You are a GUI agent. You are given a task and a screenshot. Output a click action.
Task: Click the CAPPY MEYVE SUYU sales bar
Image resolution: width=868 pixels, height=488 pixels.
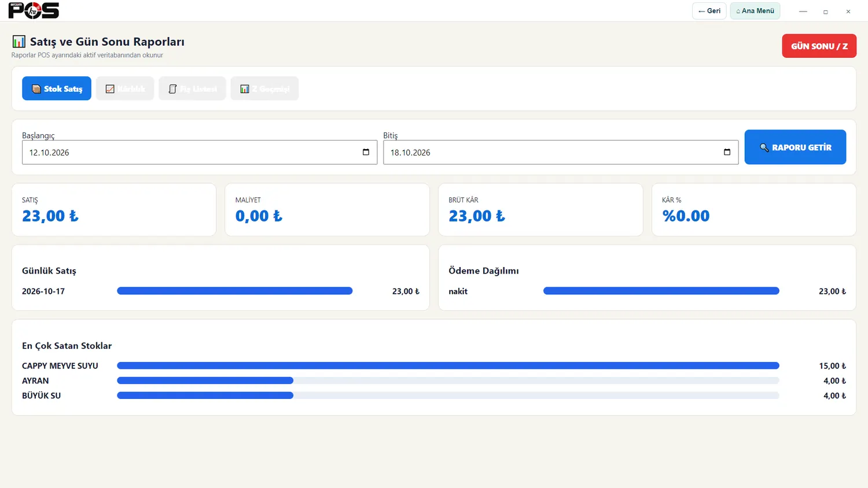pyautogui.click(x=448, y=365)
